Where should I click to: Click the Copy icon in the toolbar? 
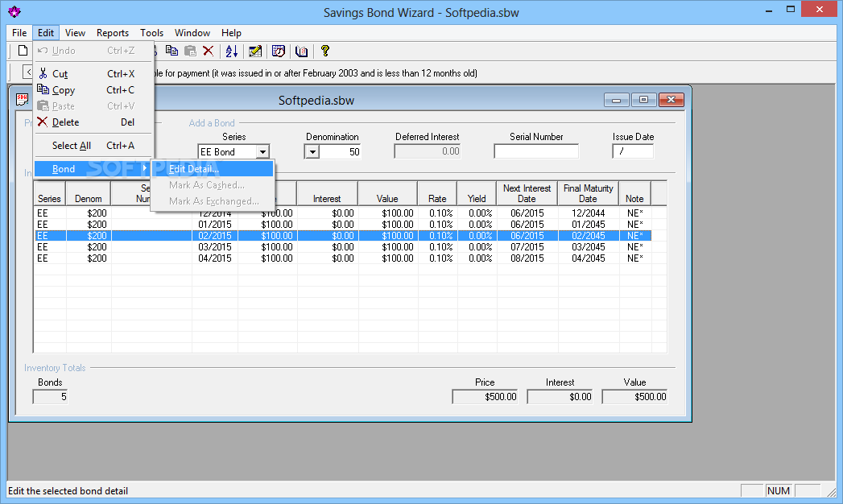pos(171,51)
